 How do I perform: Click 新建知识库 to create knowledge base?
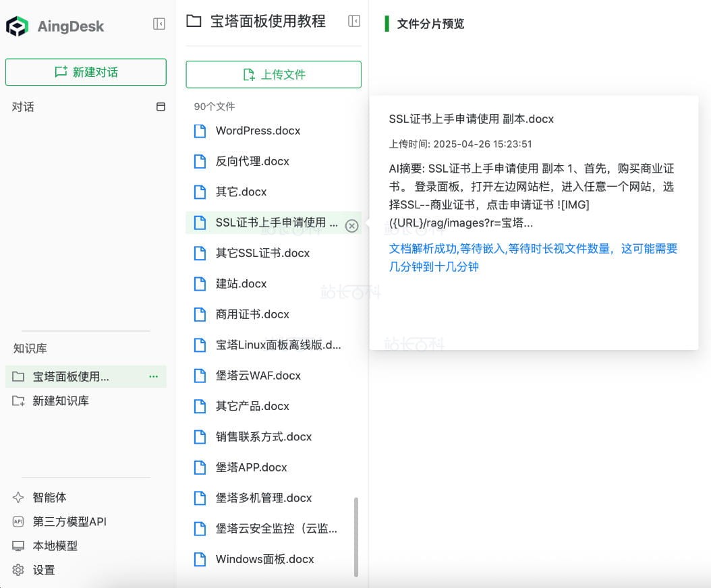point(86,401)
